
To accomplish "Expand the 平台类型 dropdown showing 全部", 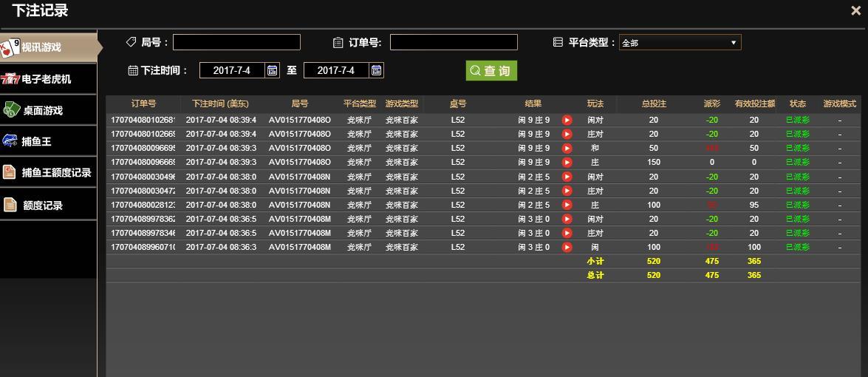I will point(680,43).
